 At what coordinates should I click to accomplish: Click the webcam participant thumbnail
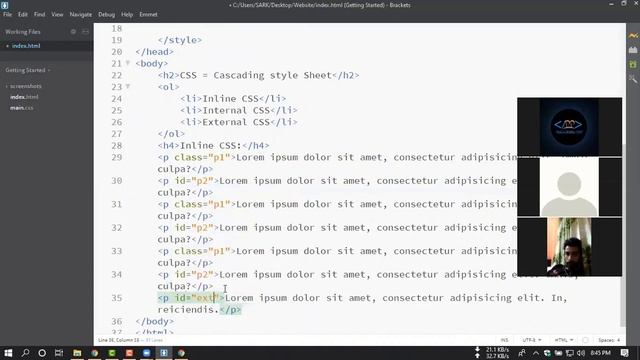point(569,247)
